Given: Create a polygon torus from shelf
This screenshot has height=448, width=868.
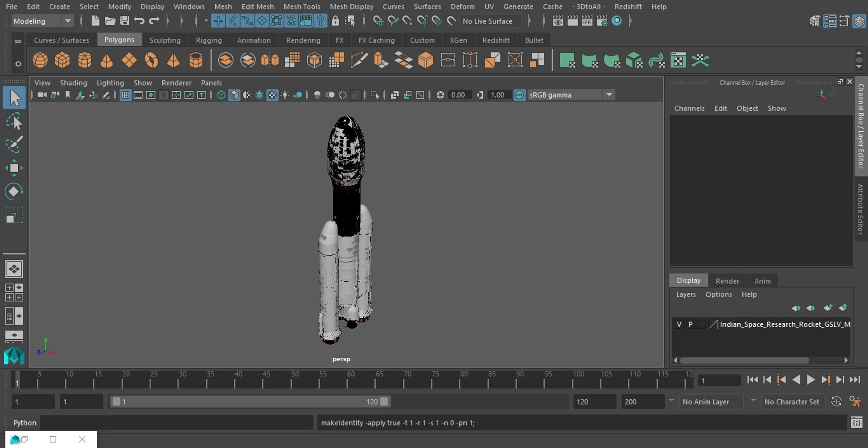Looking at the screenshot, I should tap(151, 60).
